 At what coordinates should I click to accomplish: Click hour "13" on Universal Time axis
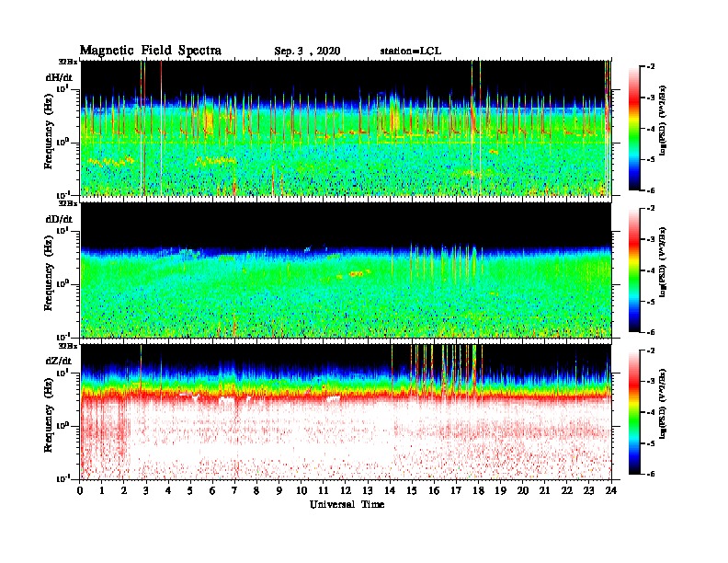[x=368, y=490]
